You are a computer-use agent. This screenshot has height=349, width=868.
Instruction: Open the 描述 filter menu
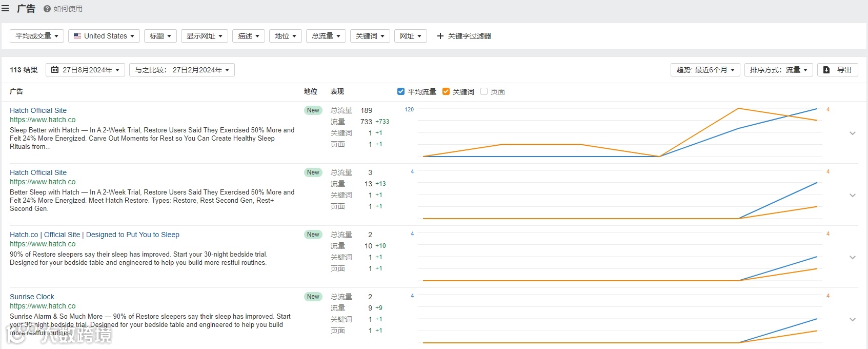point(249,36)
